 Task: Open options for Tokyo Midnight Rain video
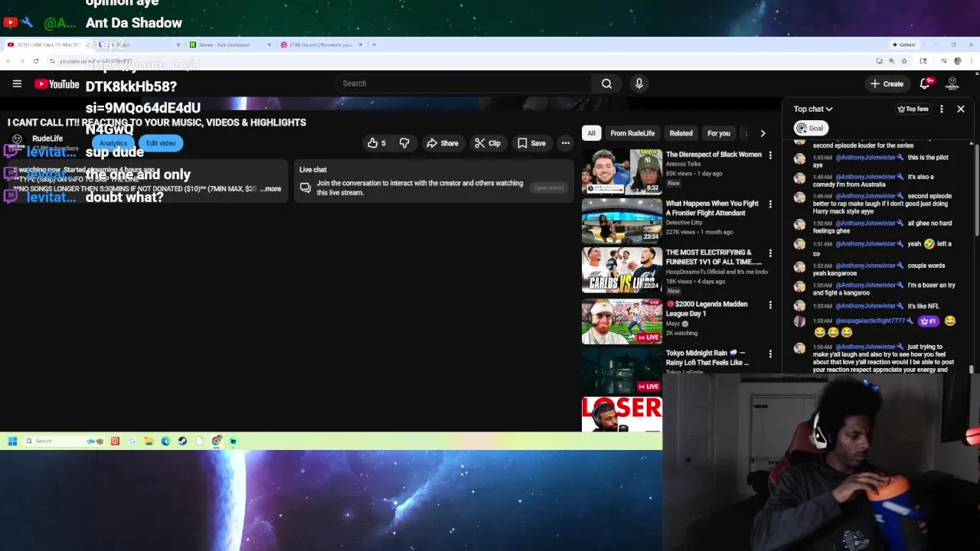pos(770,354)
